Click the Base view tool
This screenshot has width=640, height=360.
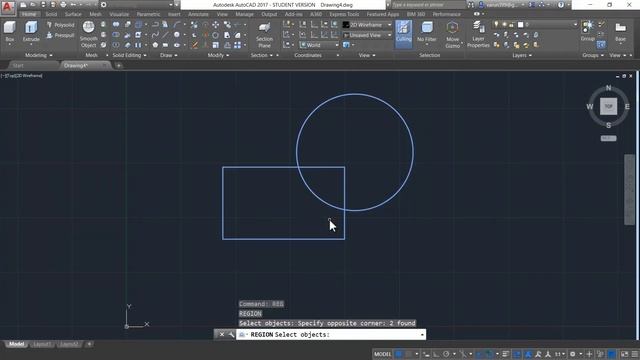(x=620, y=31)
